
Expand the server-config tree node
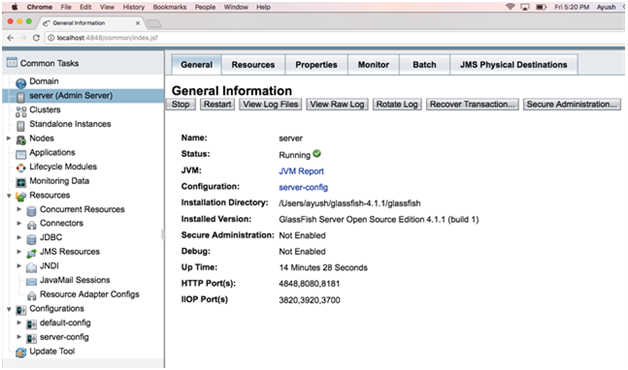click(19, 337)
